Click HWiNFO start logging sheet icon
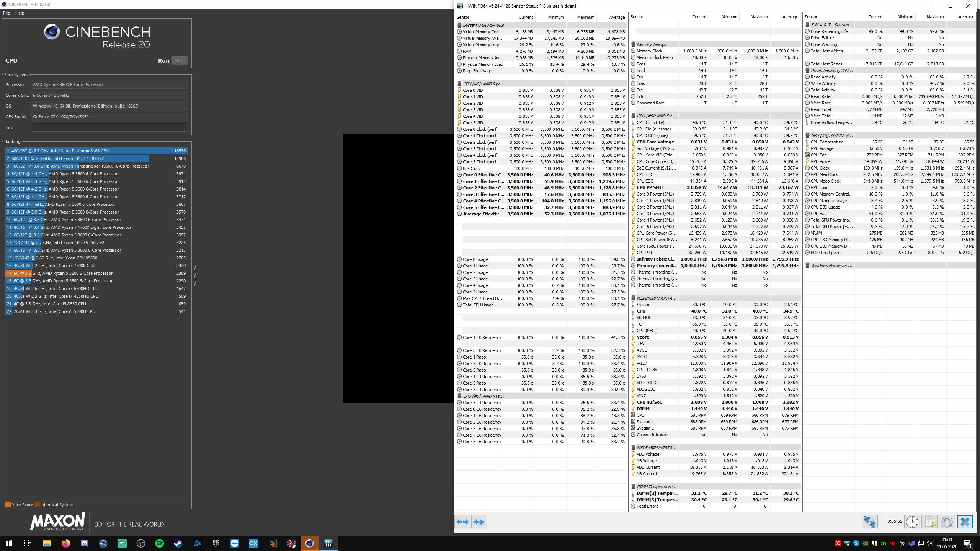This screenshot has width=980, height=551. pos(929,522)
